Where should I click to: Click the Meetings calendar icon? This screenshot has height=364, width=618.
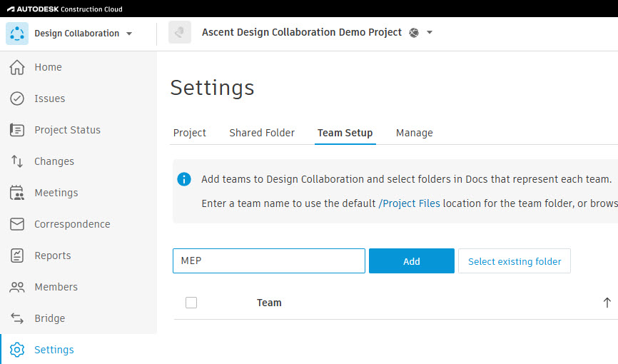(17, 193)
